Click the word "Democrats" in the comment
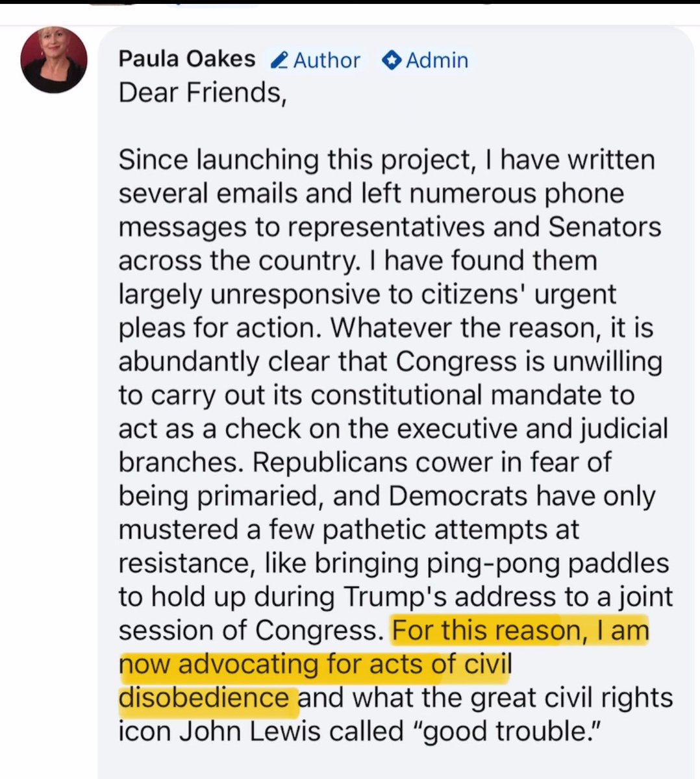700x779 pixels. [458, 495]
